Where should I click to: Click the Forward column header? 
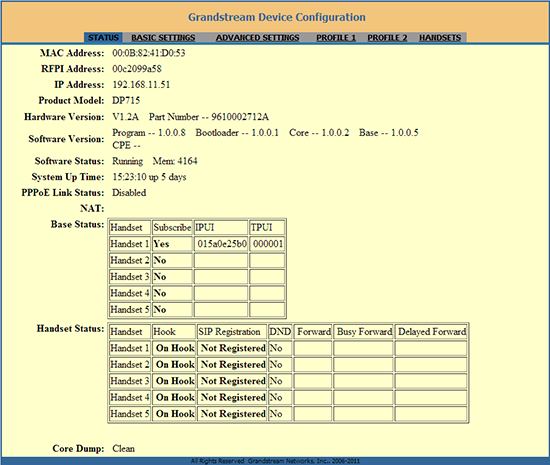pyautogui.click(x=313, y=332)
